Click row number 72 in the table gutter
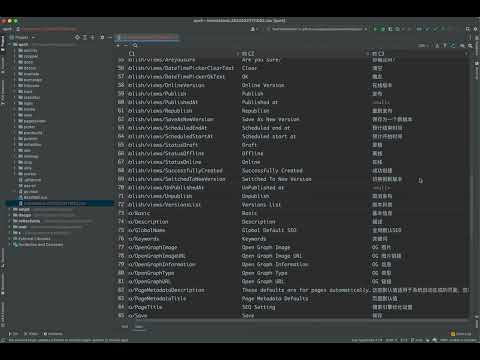The width and height of the screenshot is (480, 360). coord(121,205)
